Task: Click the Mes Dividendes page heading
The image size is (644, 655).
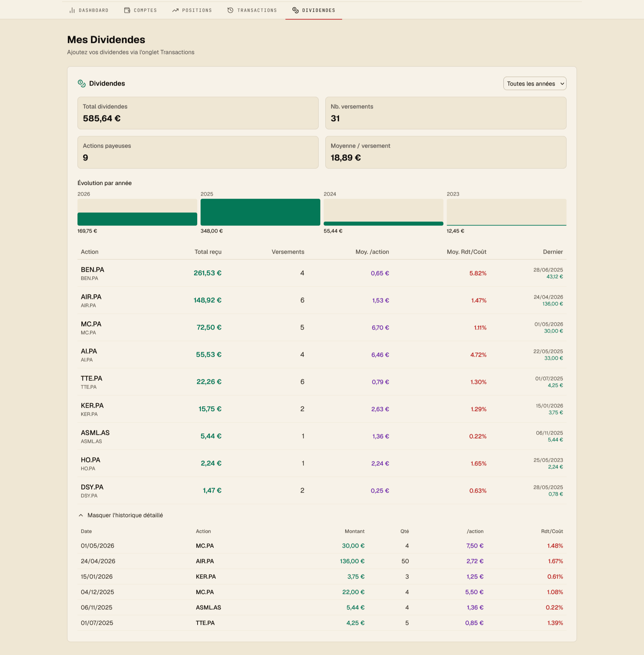Action: coord(106,40)
